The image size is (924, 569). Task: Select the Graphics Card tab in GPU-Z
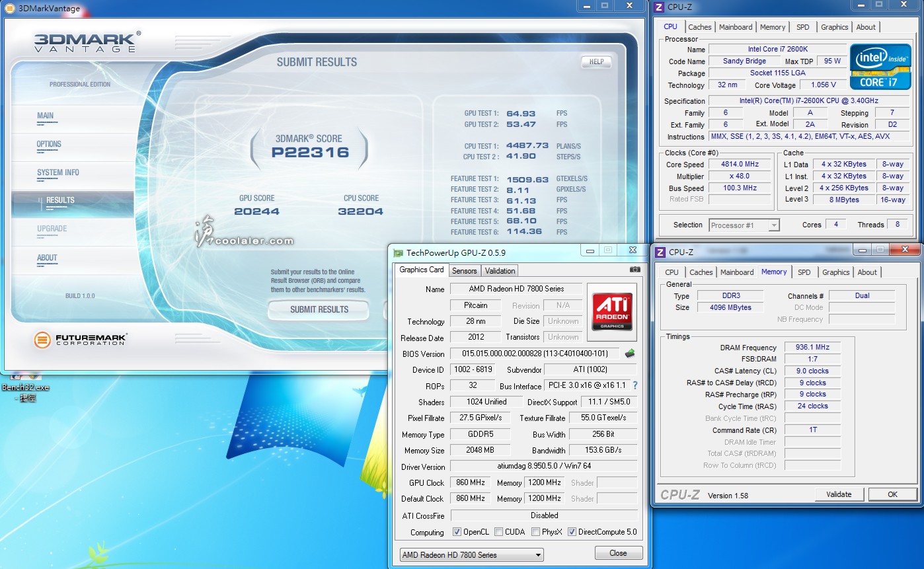[422, 270]
